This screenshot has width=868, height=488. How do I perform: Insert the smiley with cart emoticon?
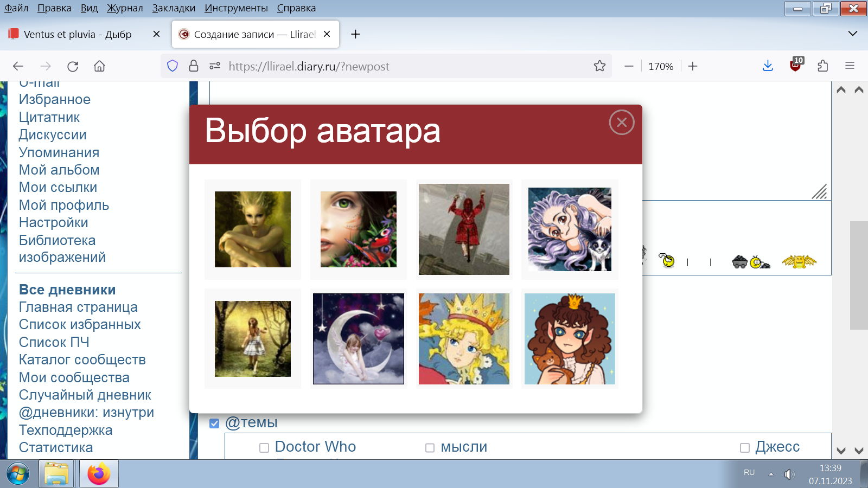pyautogui.click(x=751, y=262)
